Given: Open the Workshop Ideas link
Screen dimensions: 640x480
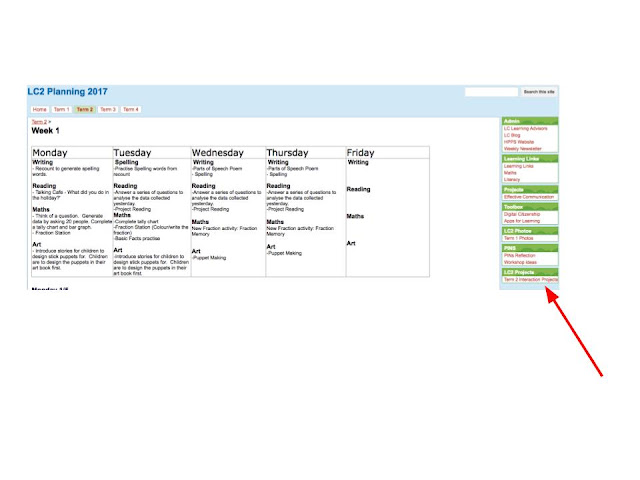Looking at the screenshot, I should (520, 262).
